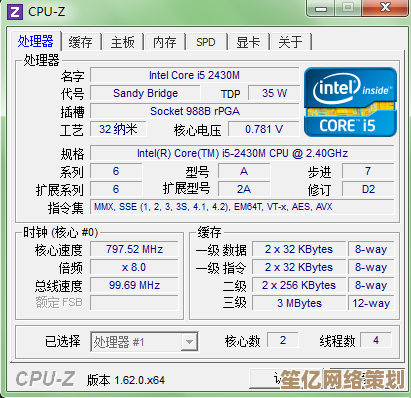Click the process value 32 纳米
Viewport: 411px width, 398px height.
click(118, 129)
